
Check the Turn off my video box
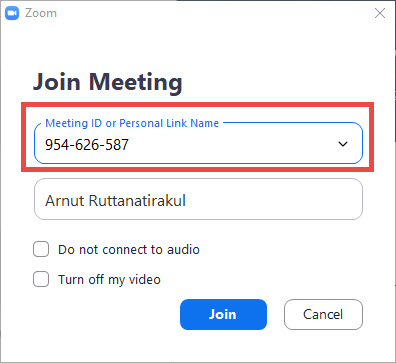coord(41,279)
